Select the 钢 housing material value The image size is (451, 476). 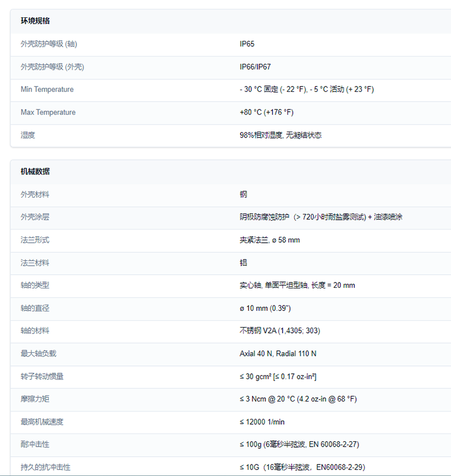[x=244, y=194]
